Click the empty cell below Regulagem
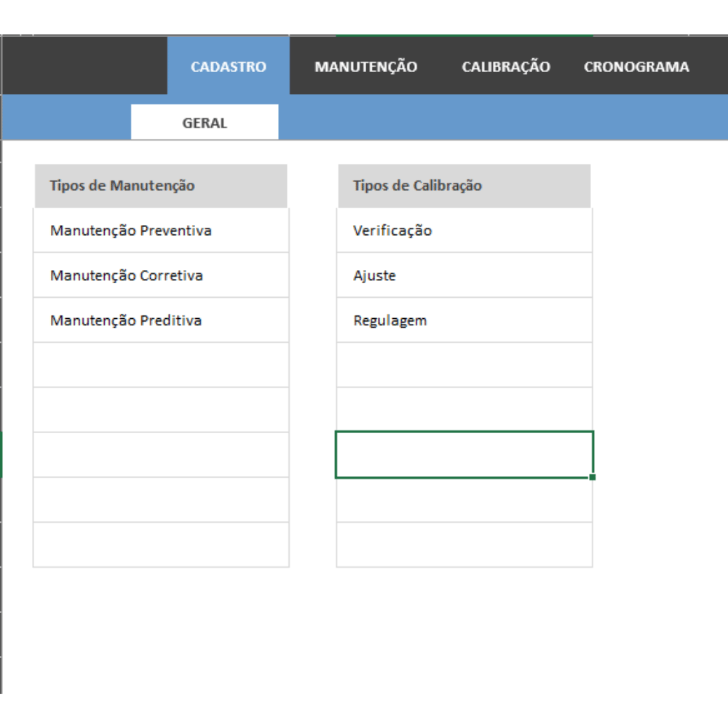The height and width of the screenshot is (728, 728). click(464, 365)
